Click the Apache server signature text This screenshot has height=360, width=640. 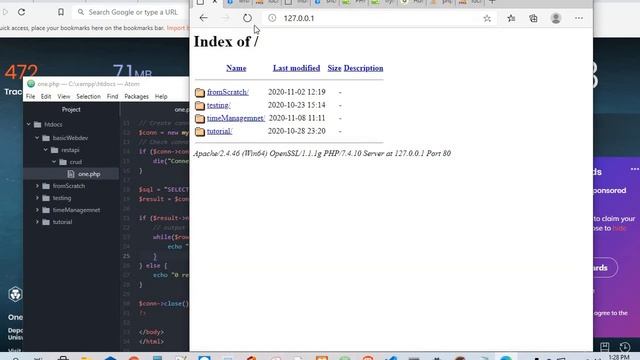[322, 153]
